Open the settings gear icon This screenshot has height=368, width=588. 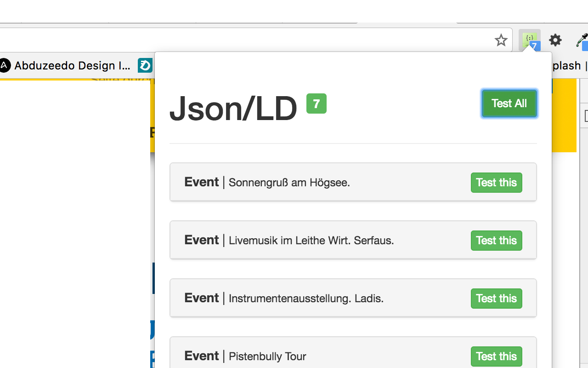click(555, 40)
